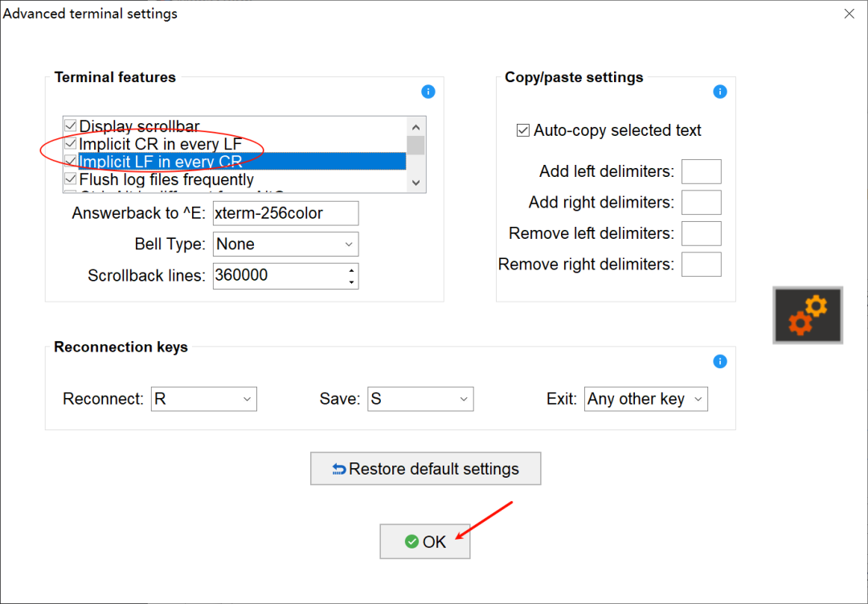The image size is (868, 604).
Task: Toggle the Display scrollbar checkbox
Action: point(70,125)
